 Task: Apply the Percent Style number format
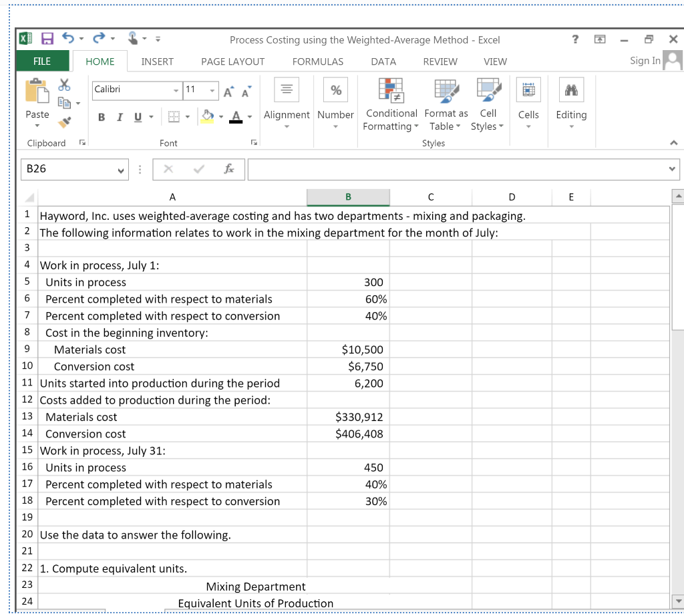pyautogui.click(x=335, y=89)
